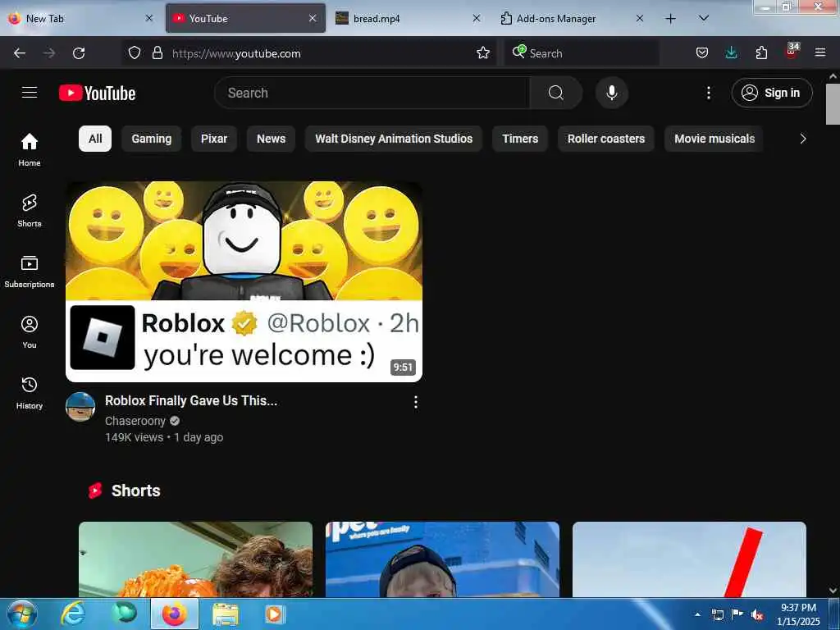The width and height of the screenshot is (840, 630).
Task: Open the first Shorts thumbnail with orange food
Action: tap(195, 559)
